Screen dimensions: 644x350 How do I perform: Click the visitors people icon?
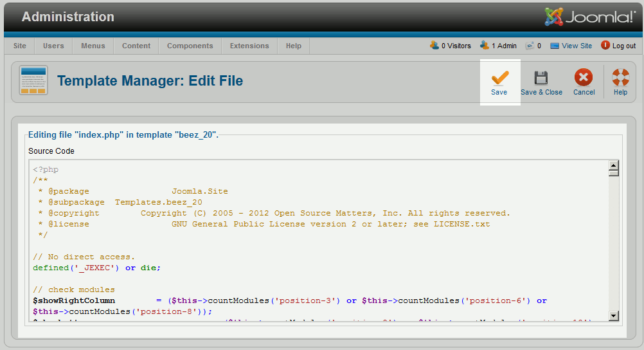(x=434, y=45)
